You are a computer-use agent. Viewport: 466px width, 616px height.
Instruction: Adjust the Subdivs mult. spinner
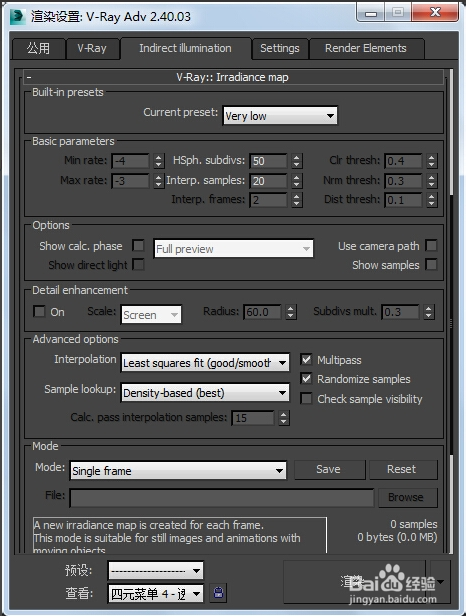pos(429,312)
